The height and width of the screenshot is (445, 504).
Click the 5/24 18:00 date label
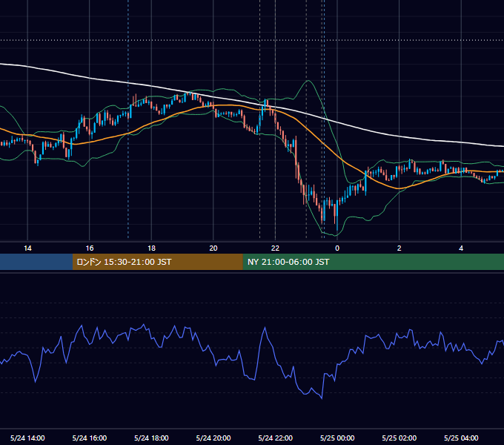tap(151, 438)
